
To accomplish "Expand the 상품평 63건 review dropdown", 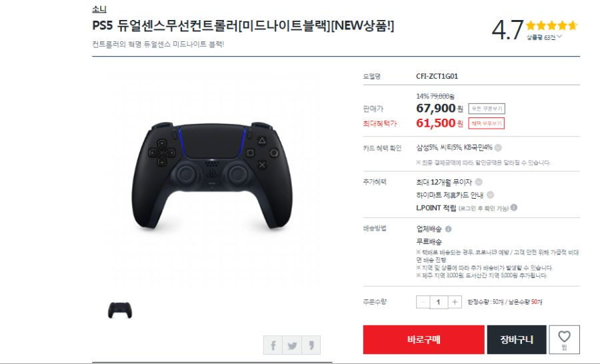I will click(544, 37).
